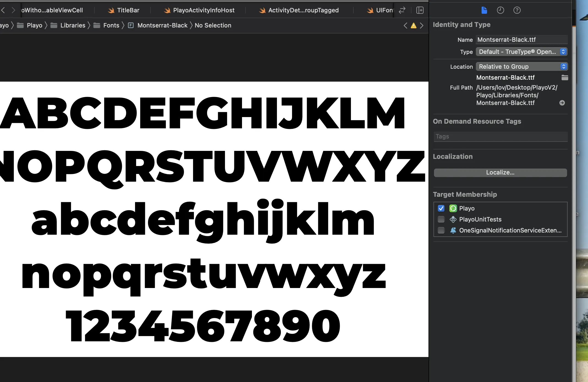The width and height of the screenshot is (588, 382).
Task: Enable PlayoUnitTests target membership
Action: click(441, 219)
